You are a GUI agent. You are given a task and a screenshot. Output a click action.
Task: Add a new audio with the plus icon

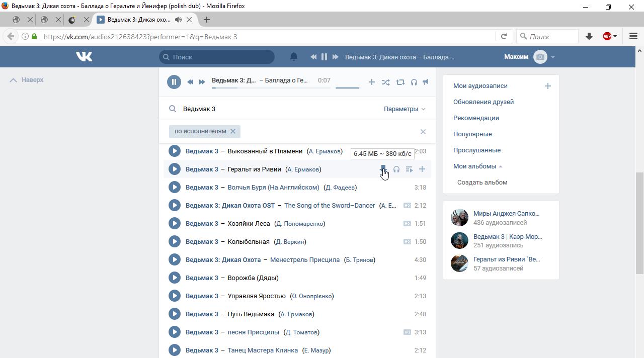[548, 86]
